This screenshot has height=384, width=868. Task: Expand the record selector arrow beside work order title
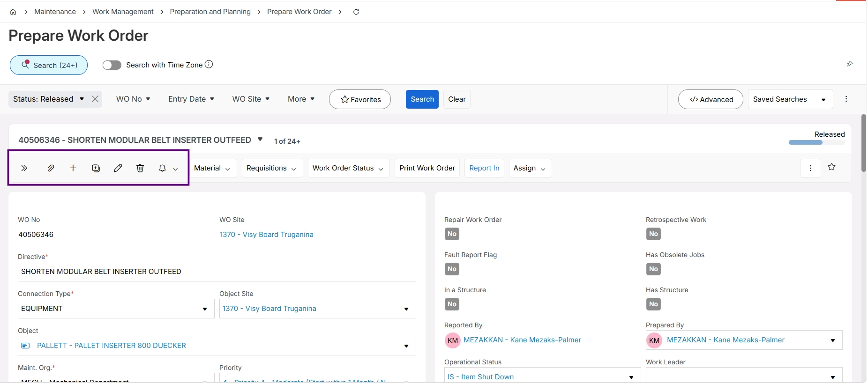coord(260,140)
